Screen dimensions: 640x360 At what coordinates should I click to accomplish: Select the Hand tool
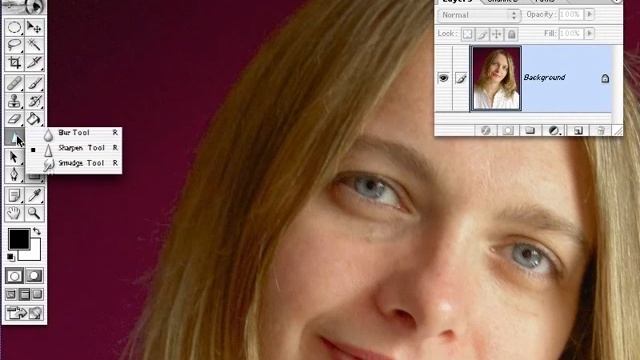click(14, 213)
